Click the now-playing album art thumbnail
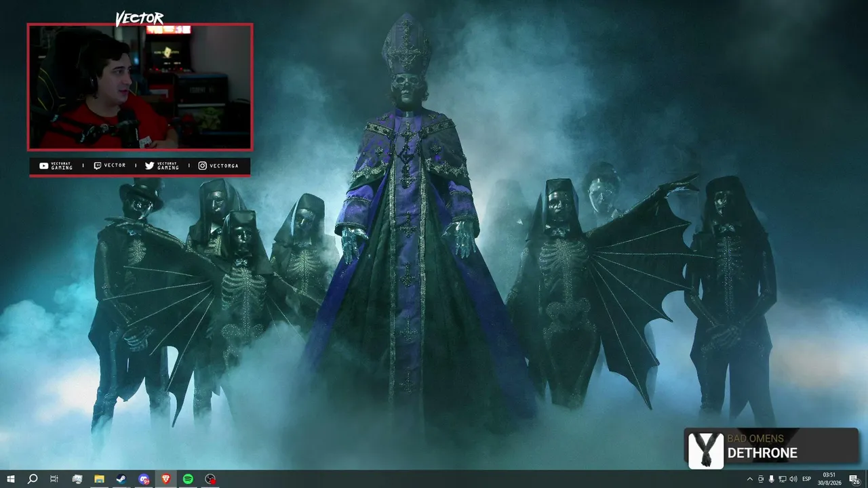This screenshot has width=868, height=488. (705, 449)
